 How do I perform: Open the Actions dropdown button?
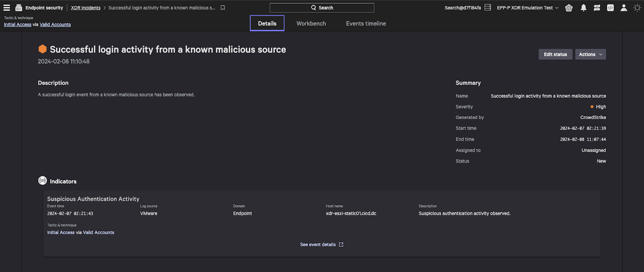(590, 54)
